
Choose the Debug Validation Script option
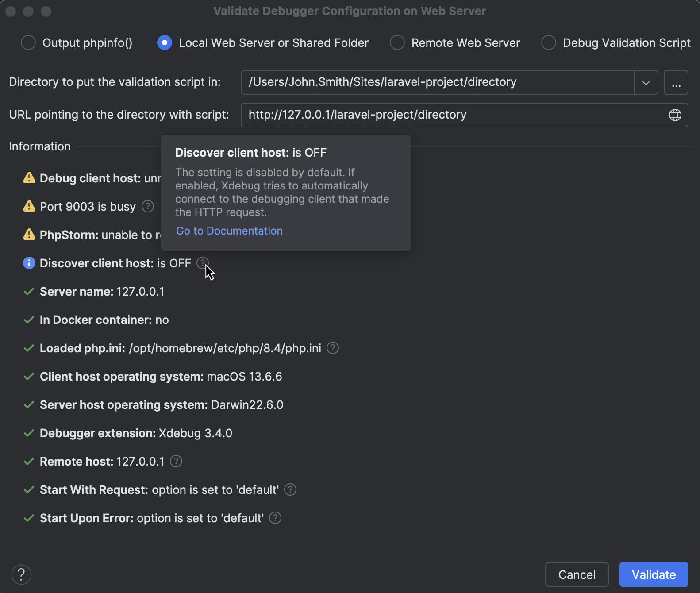tap(549, 43)
